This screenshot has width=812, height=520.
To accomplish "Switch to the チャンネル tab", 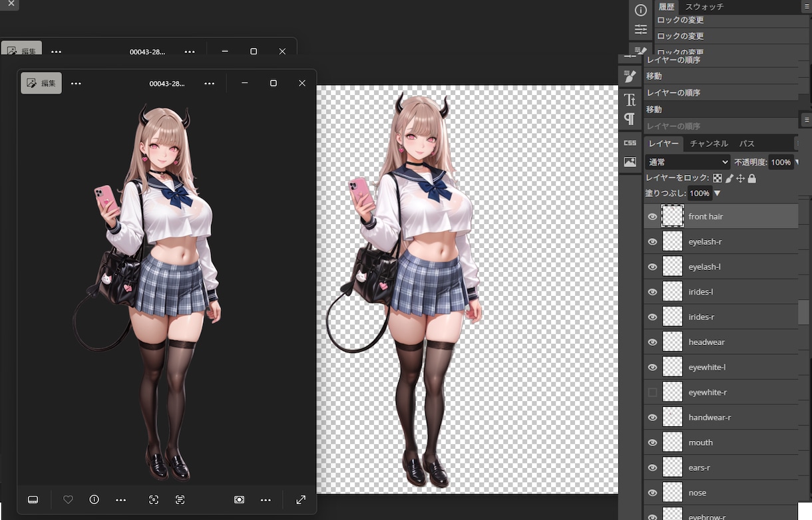I will 709,144.
